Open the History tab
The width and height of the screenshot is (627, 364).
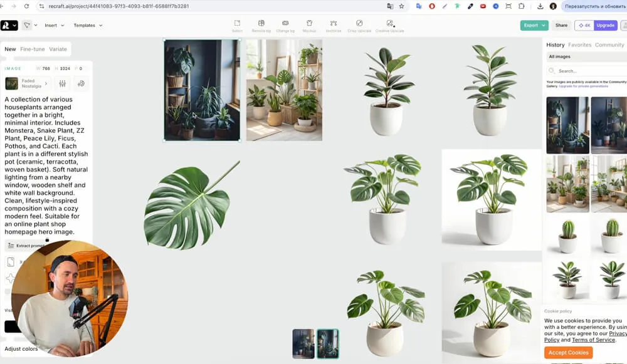tap(555, 44)
